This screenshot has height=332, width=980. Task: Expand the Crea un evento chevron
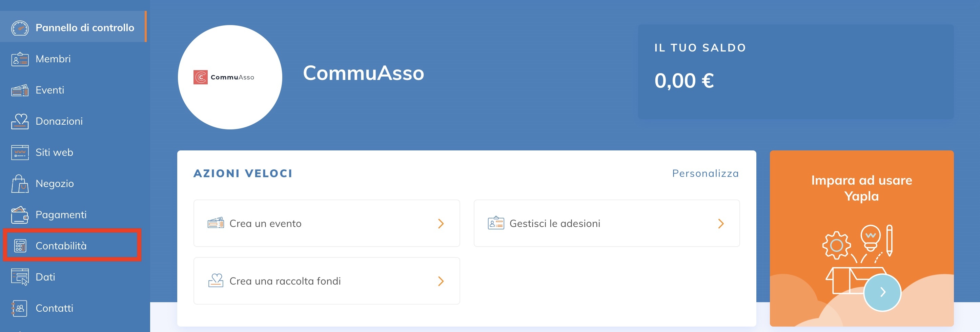[x=441, y=224]
